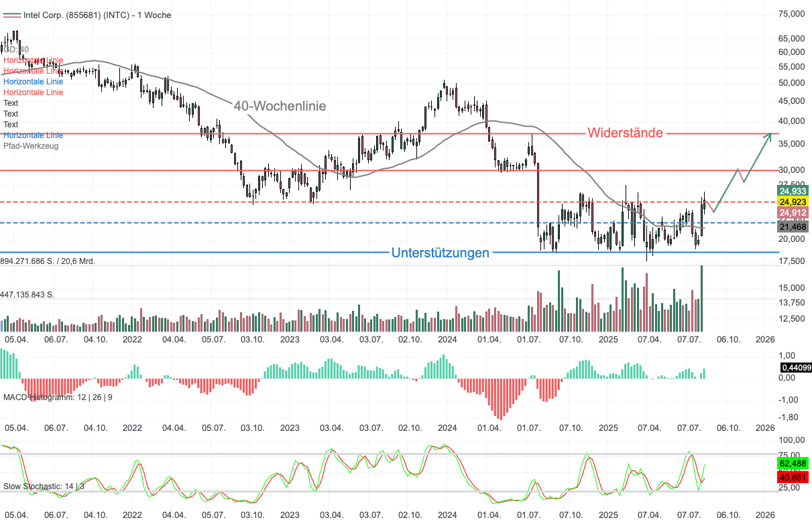Click the 75,00 stochastic axis label
Viewport: 812px width, 524px height.
pyautogui.click(x=788, y=454)
